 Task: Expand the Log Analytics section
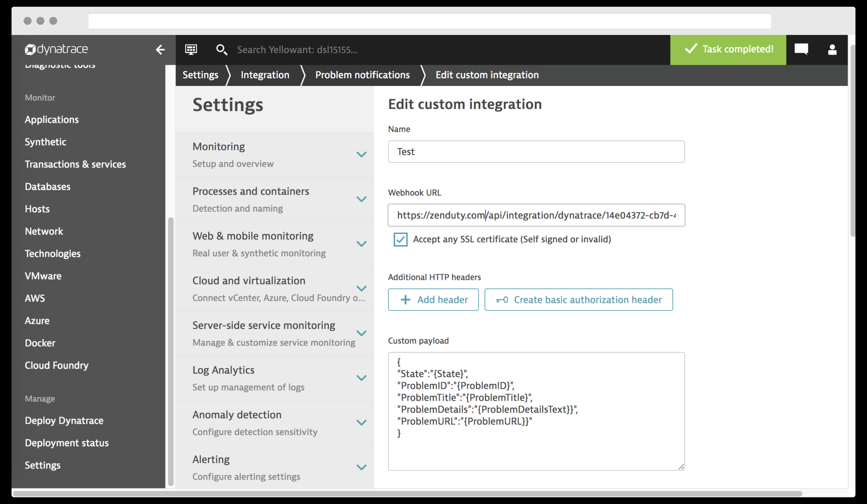click(361, 378)
